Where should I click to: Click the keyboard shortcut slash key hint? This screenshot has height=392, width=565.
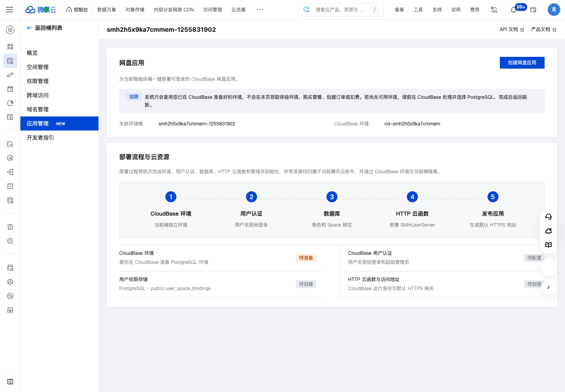(x=375, y=9)
